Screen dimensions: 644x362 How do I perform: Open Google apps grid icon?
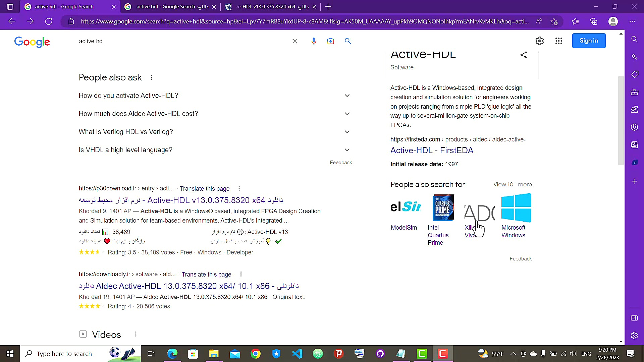click(558, 41)
